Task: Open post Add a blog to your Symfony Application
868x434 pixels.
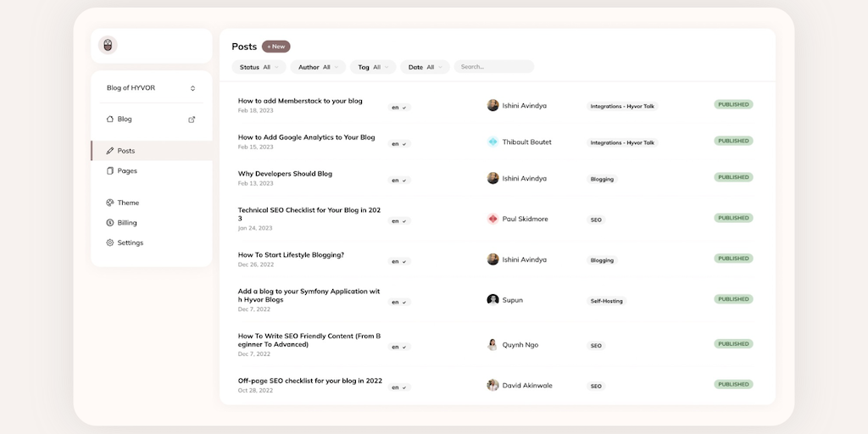Action: pos(309,296)
